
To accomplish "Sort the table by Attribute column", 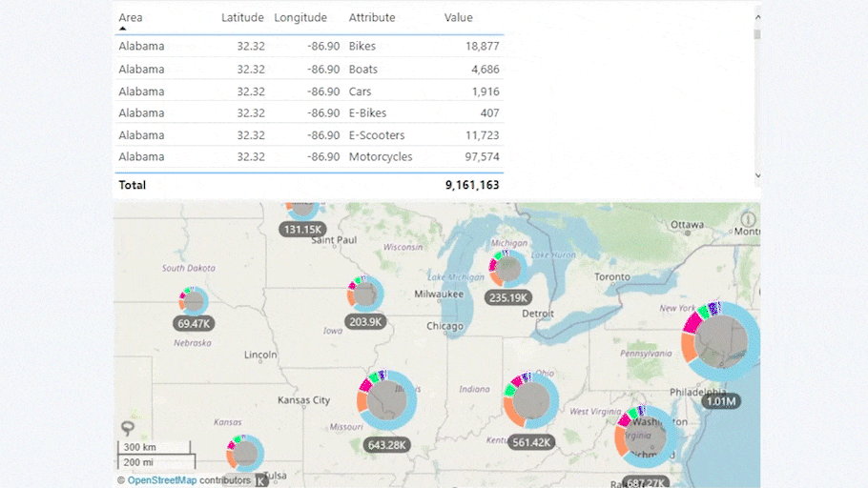I will [x=372, y=18].
